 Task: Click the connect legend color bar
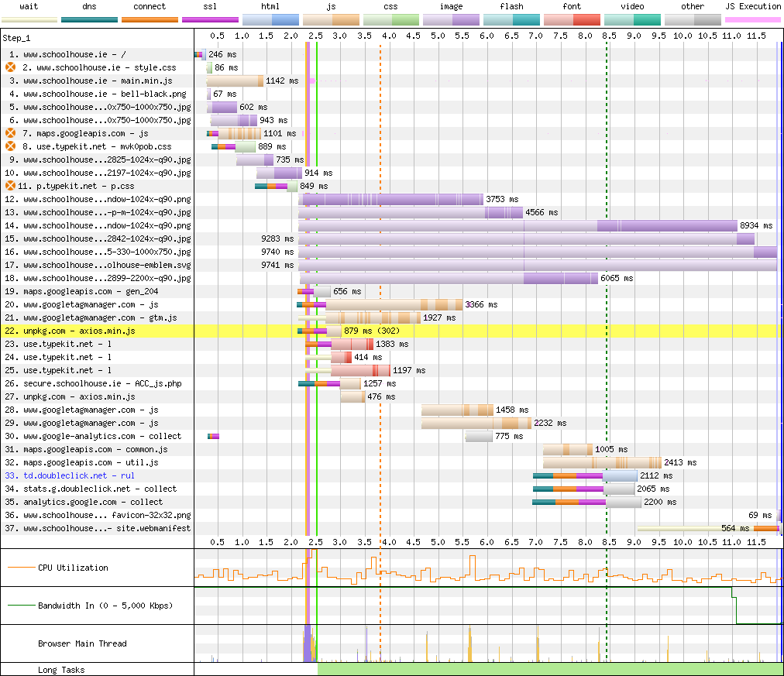point(150,20)
